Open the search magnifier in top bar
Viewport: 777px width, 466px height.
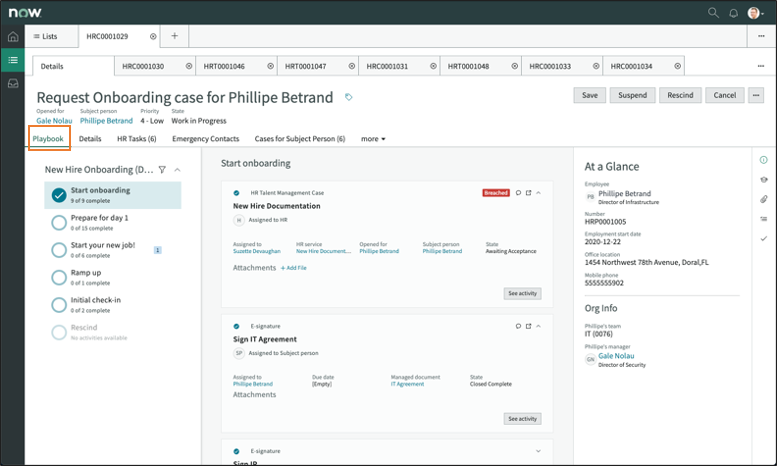click(713, 13)
